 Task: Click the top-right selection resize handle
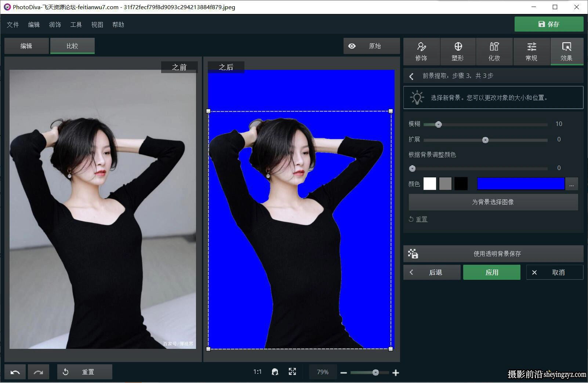[x=391, y=111]
